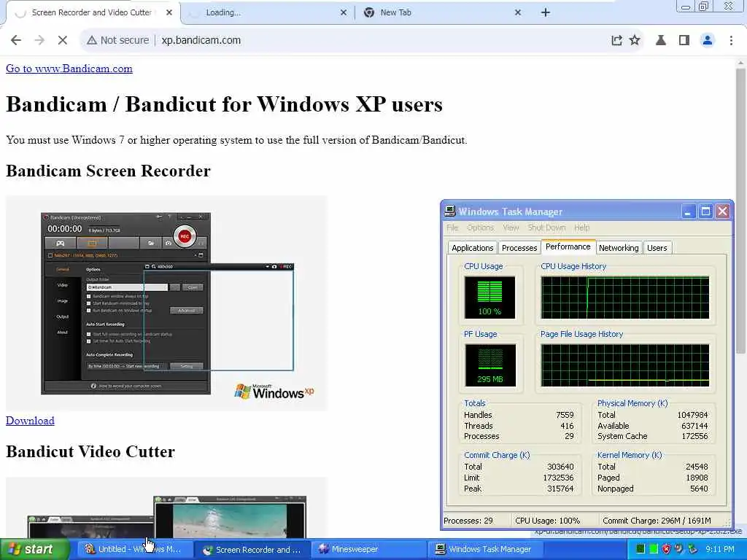Click the Kernel Memory Nonpaged value 5640
This screenshot has width=747, height=560.
pyautogui.click(x=699, y=489)
